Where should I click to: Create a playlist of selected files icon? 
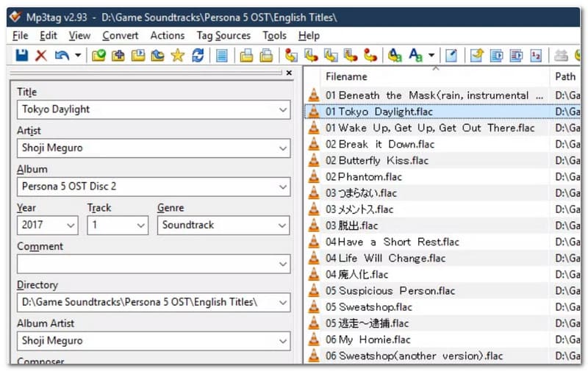[x=266, y=55]
